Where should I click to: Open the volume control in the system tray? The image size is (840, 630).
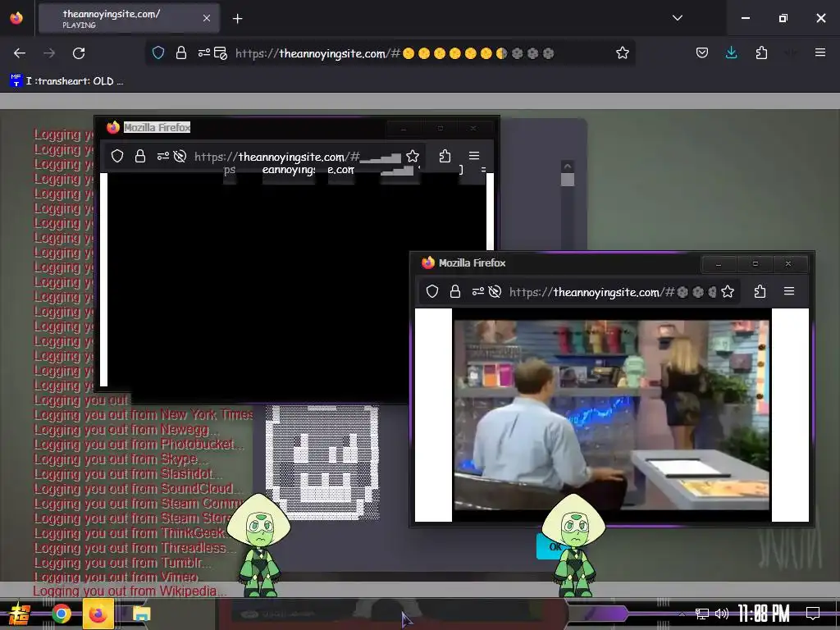[x=722, y=614]
